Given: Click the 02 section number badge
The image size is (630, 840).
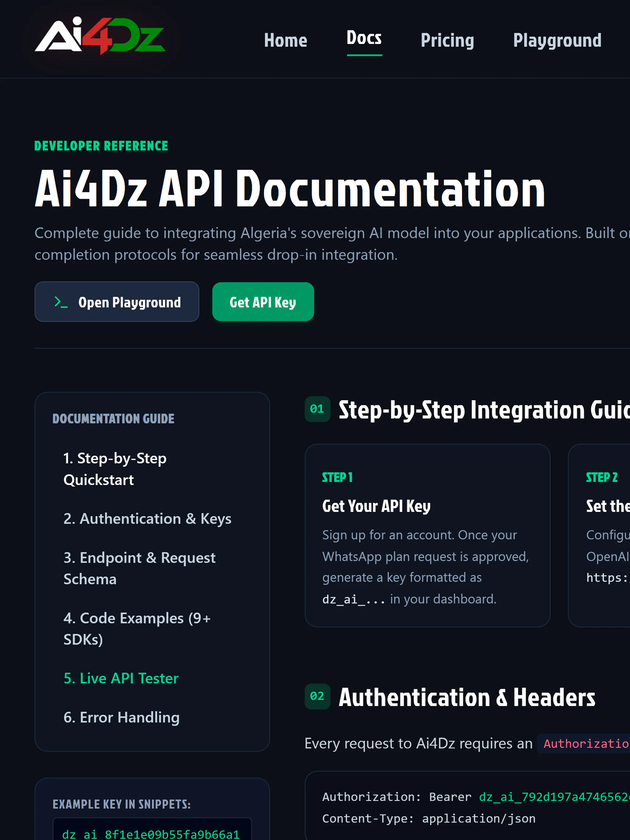Looking at the screenshot, I should [x=317, y=697].
